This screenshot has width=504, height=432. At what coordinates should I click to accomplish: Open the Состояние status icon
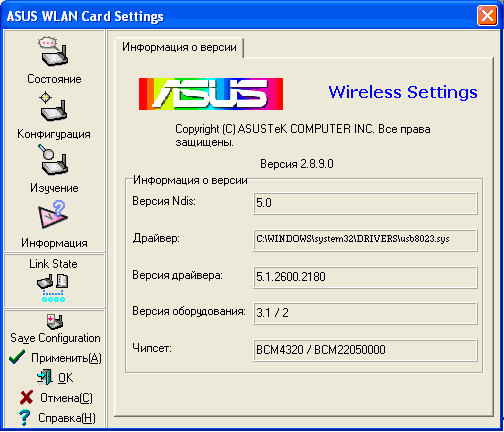53,51
